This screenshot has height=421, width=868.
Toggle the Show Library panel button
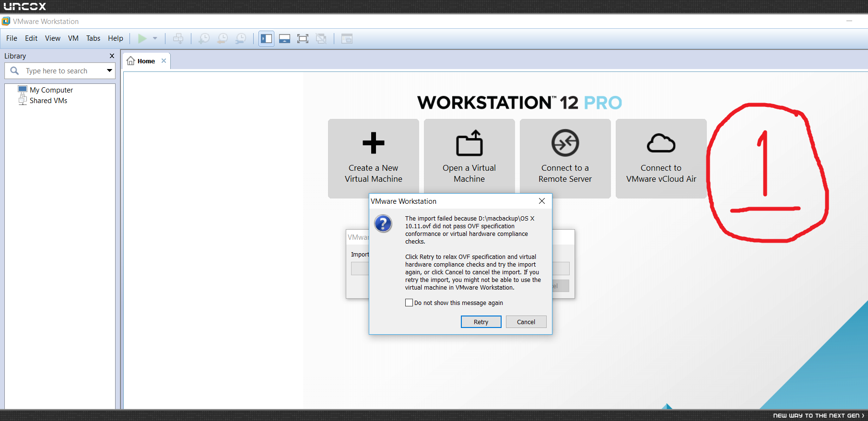click(x=267, y=38)
